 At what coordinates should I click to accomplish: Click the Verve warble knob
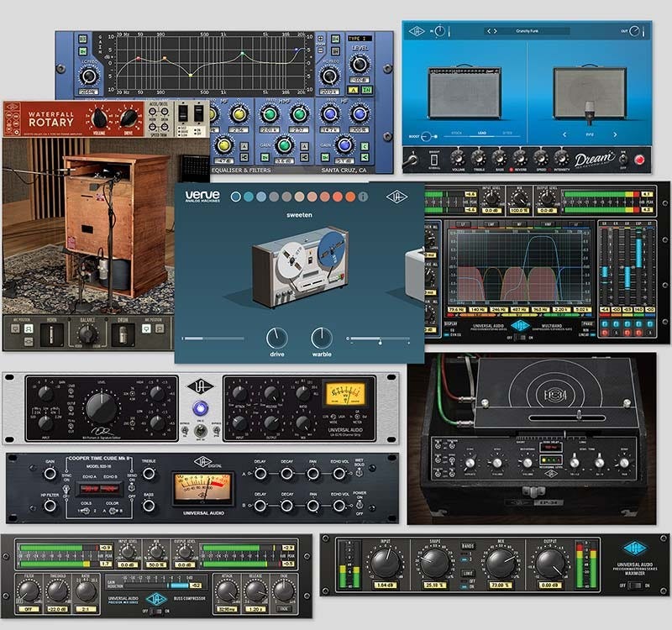click(322, 338)
